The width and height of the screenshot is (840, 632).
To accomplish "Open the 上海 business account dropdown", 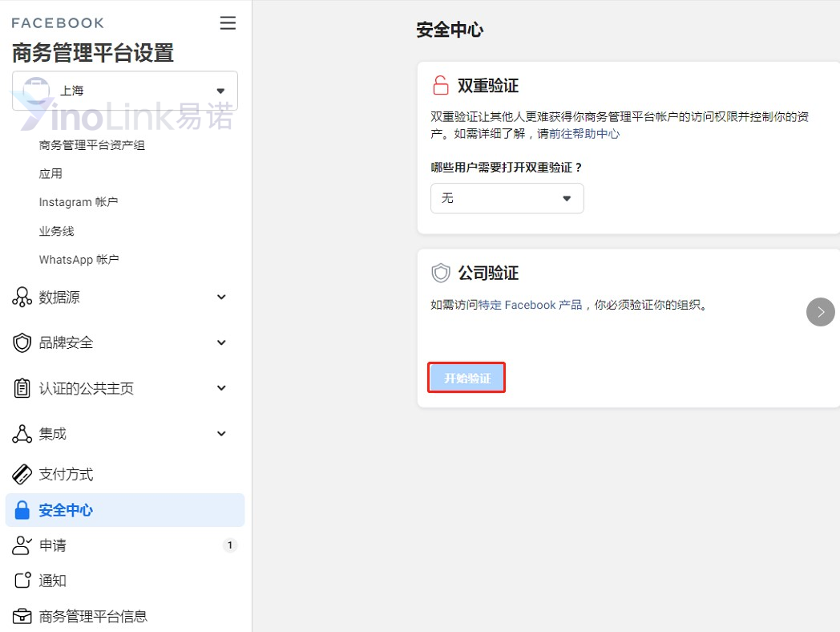I will tap(125, 91).
